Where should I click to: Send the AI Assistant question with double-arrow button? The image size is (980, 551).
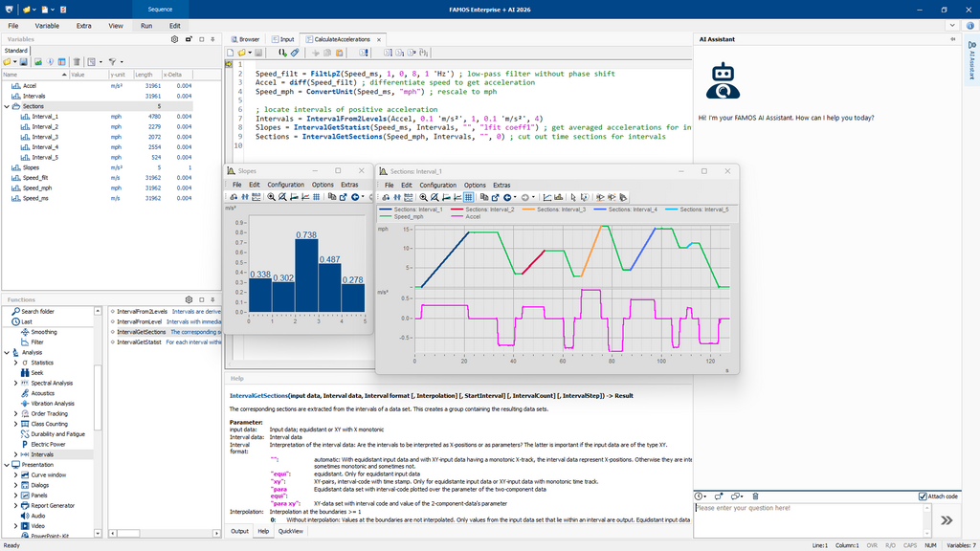pyautogui.click(x=947, y=519)
